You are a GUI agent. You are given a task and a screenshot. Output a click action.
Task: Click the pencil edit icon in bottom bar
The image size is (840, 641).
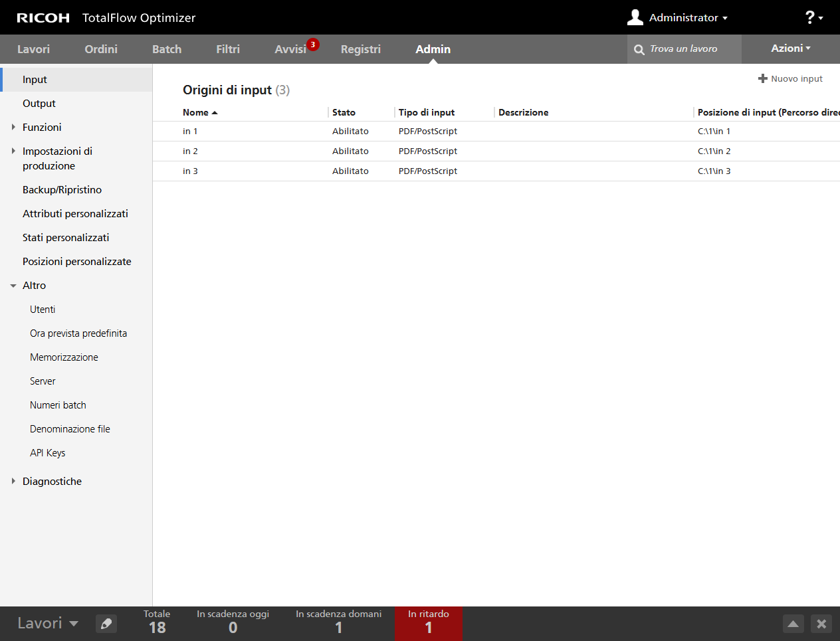pyautogui.click(x=106, y=624)
